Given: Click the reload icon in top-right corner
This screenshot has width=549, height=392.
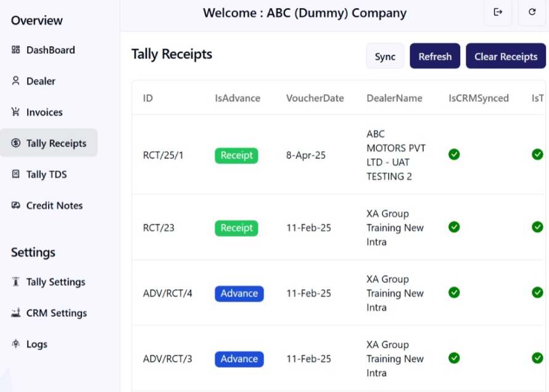Looking at the screenshot, I should click(532, 12).
